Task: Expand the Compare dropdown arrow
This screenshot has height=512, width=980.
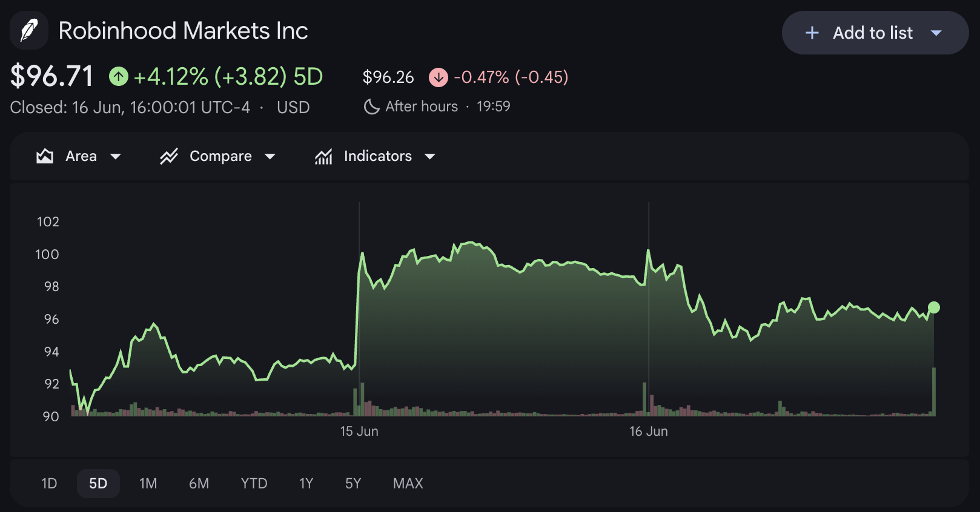Action: pyautogui.click(x=270, y=157)
